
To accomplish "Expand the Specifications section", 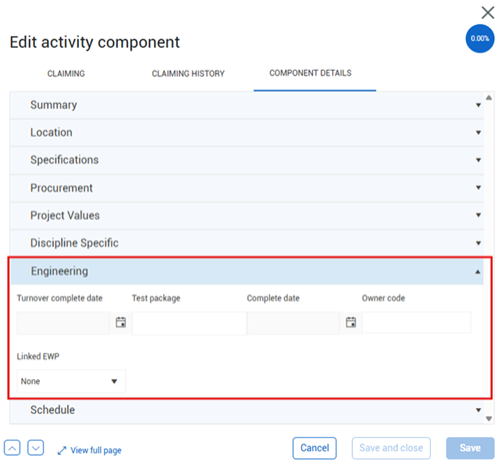I will [247, 160].
